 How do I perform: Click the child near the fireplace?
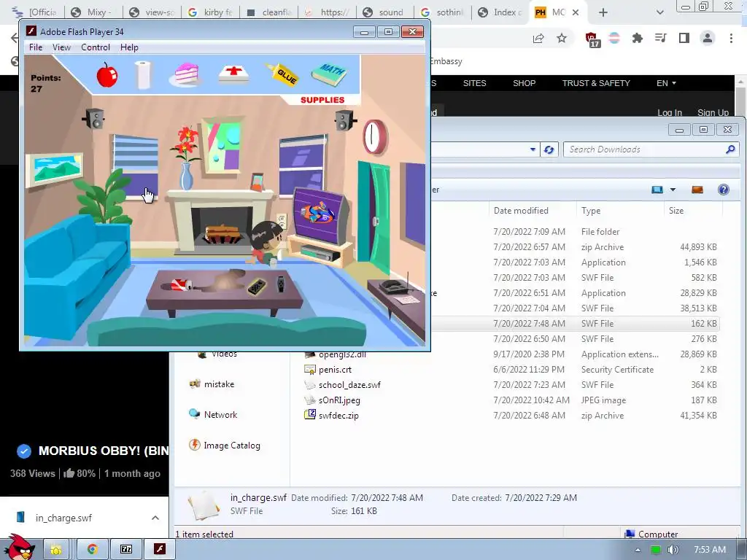tap(266, 242)
